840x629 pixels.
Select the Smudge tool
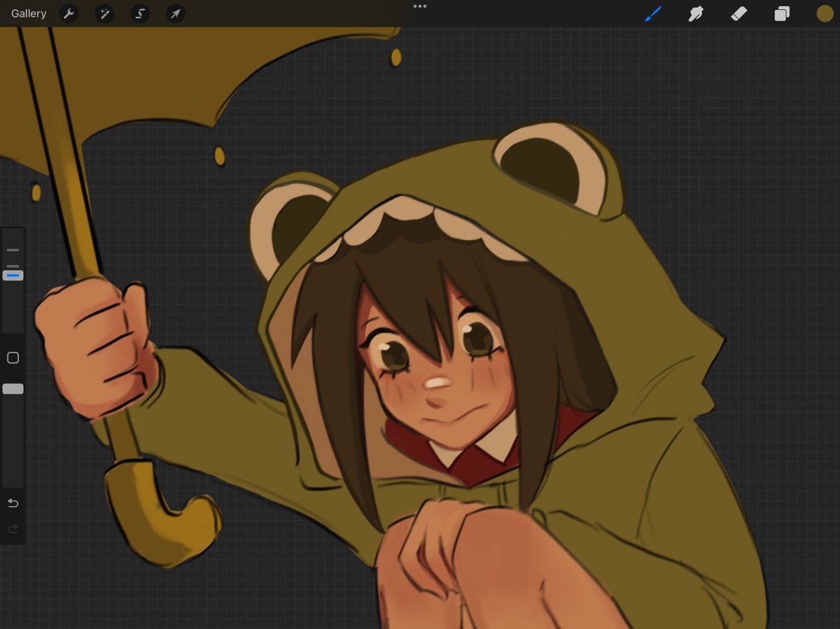696,13
